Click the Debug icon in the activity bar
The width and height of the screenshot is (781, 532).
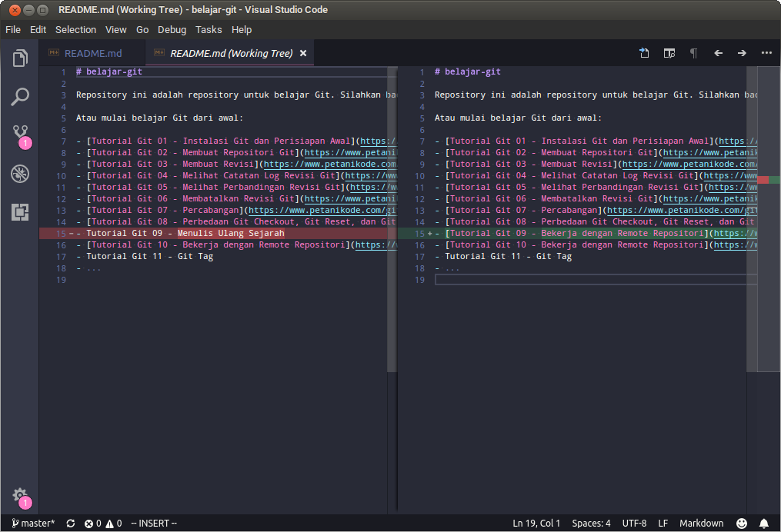20,174
